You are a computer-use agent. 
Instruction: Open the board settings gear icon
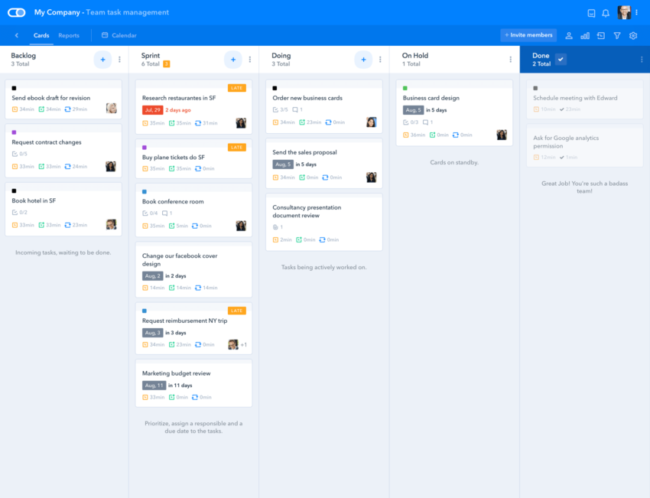[x=633, y=36]
